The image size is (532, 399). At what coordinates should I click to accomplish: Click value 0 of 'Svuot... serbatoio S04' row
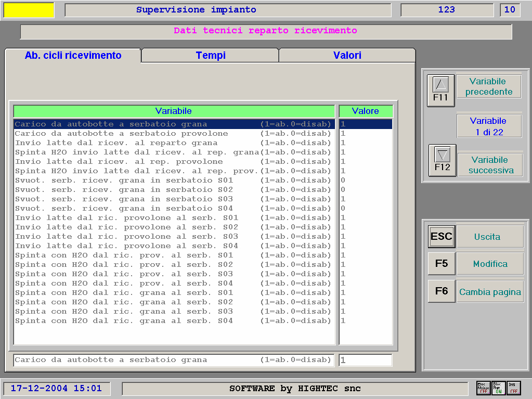click(x=343, y=209)
